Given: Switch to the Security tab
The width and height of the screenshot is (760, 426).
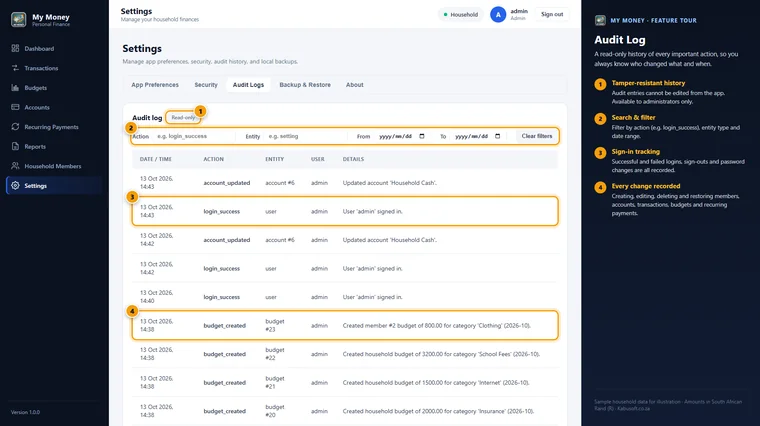Looking at the screenshot, I should [206, 85].
